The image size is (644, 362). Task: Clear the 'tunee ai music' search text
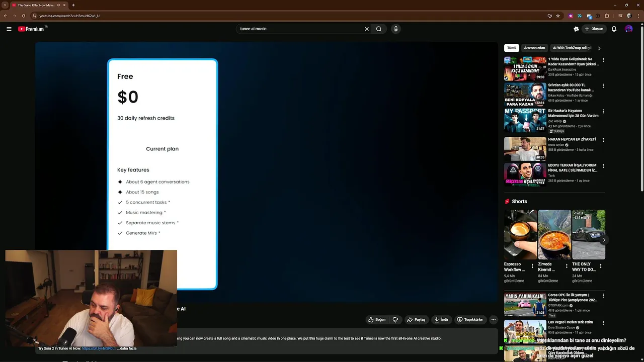tap(367, 29)
